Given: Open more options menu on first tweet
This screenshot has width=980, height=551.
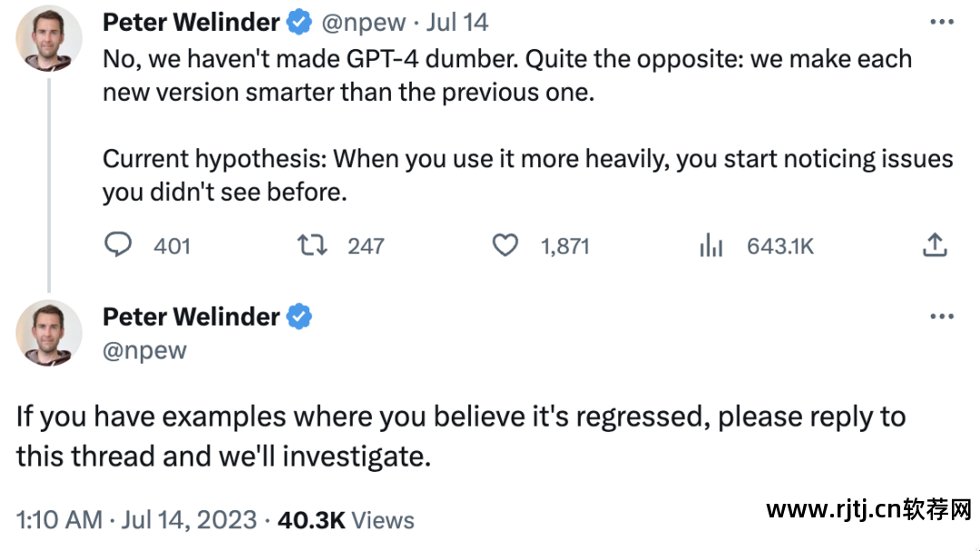Looking at the screenshot, I should (x=942, y=21).
